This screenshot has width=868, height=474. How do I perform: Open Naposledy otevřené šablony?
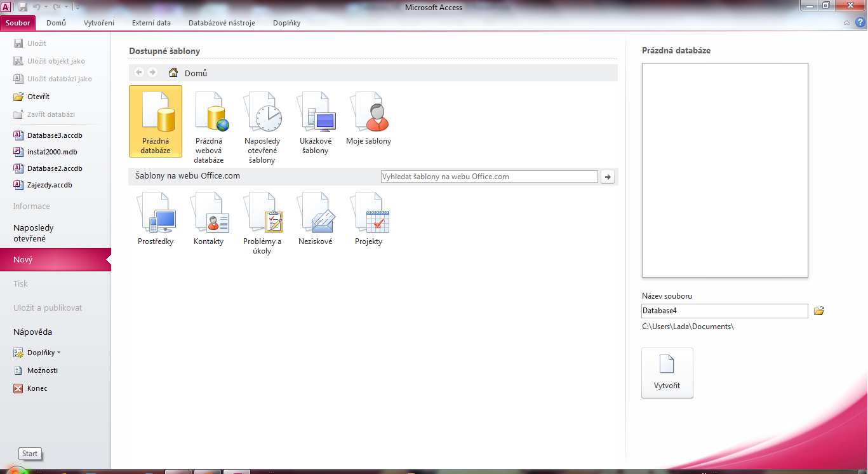pos(262,127)
